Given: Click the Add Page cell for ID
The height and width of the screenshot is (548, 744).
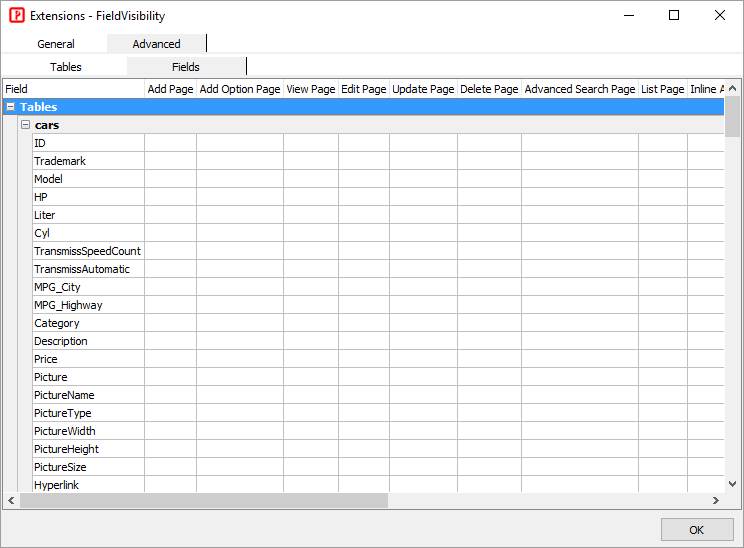Looking at the screenshot, I should tap(170, 143).
